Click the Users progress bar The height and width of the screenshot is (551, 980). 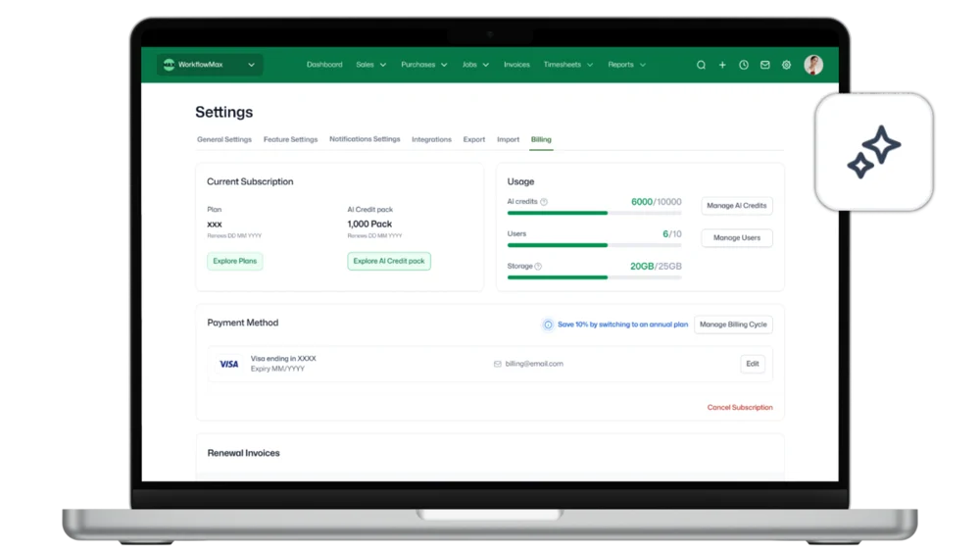[x=595, y=245]
